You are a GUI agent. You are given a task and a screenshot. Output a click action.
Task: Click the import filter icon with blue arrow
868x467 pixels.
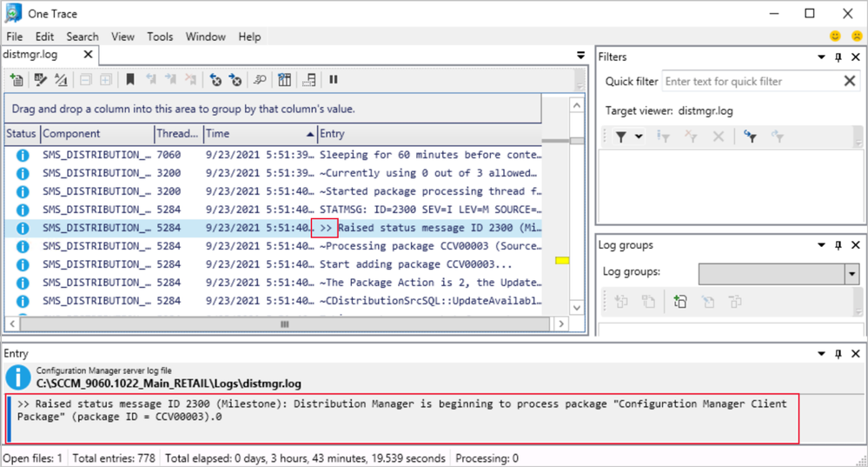[x=750, y=137]
